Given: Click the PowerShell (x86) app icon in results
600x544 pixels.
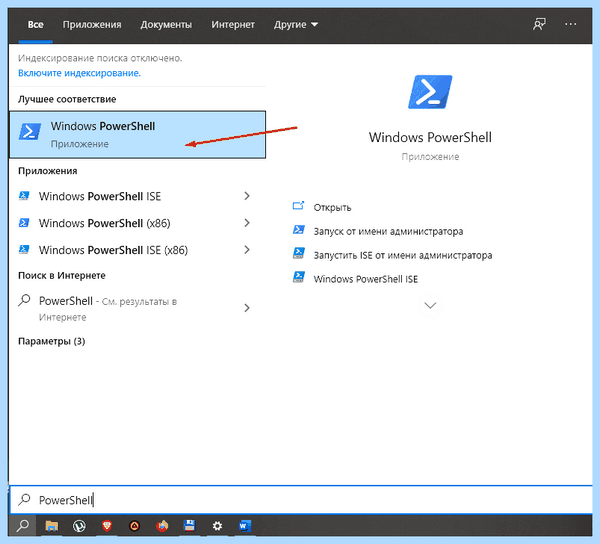Looking at the screenshot, I should [x=24, y=223].
